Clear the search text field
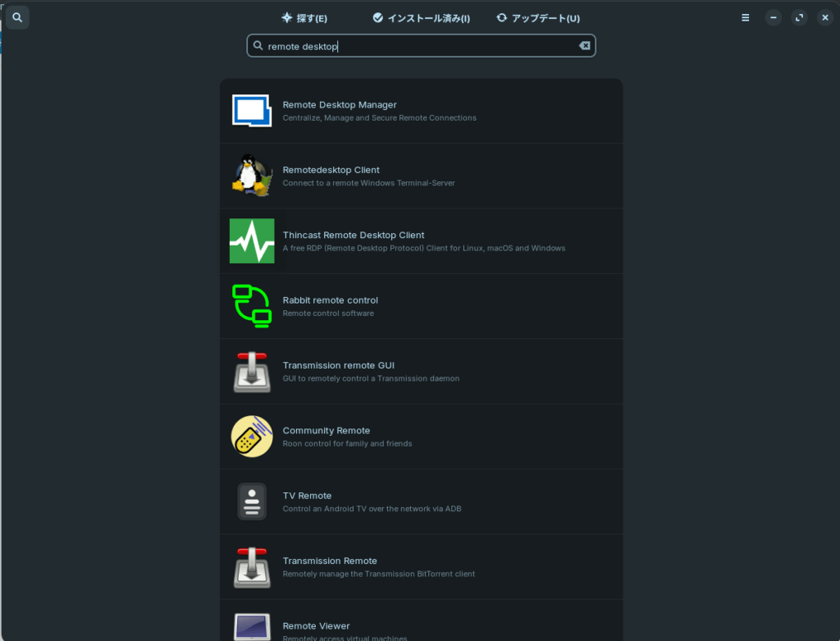 pyautogui.click(x=584, y=46)
